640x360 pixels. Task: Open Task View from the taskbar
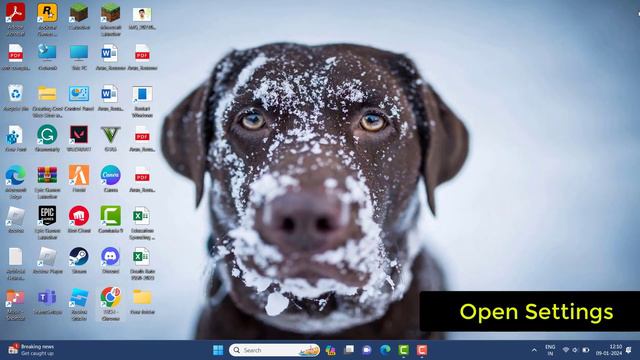[349, 350]
